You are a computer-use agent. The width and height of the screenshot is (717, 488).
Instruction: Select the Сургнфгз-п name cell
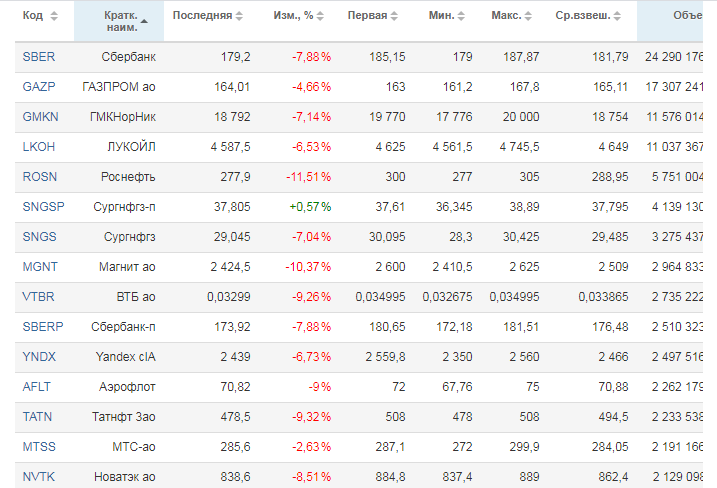pyautogui.click(x=124, y=207)
